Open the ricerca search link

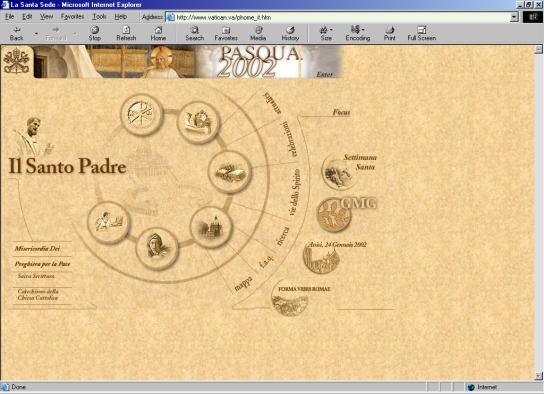[282, 236]
